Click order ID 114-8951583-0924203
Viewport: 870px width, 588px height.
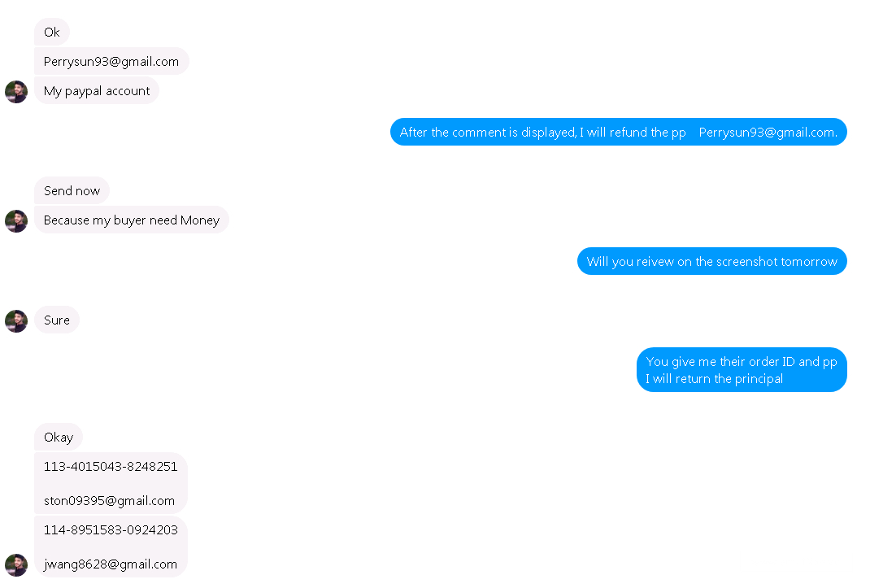111,530
